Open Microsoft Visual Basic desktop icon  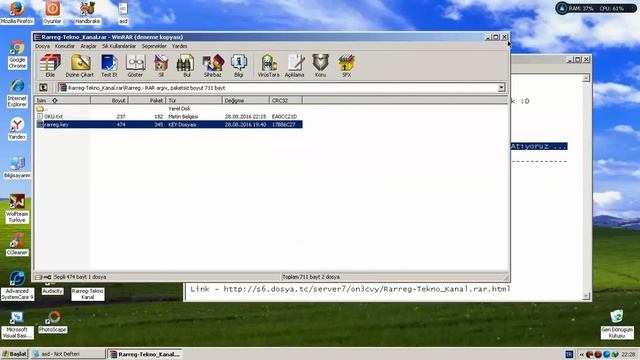pyautogui.click(x=17, y=324)
